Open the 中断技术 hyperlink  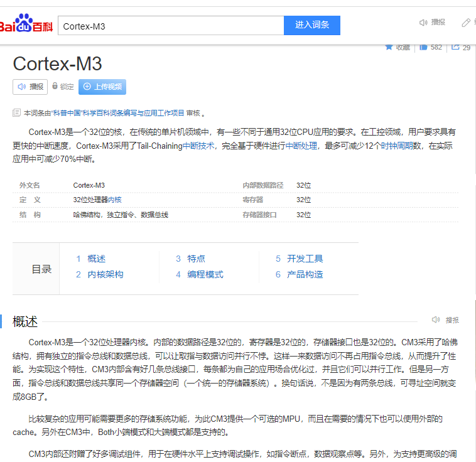click(198, 146)
